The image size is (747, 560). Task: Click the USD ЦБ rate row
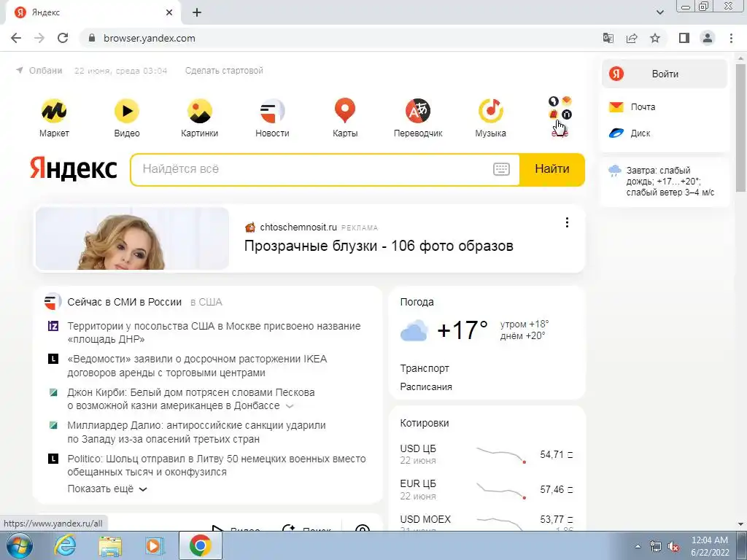tap(487, 454)
